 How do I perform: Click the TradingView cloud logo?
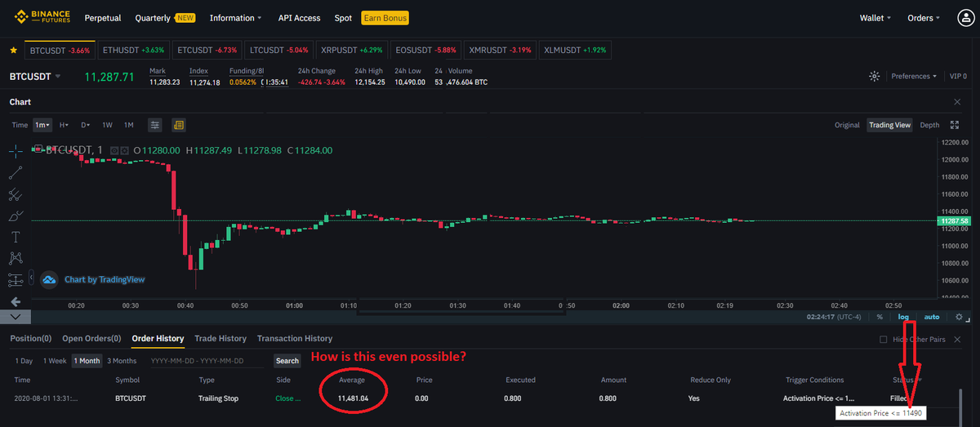(x=49, y=279)
